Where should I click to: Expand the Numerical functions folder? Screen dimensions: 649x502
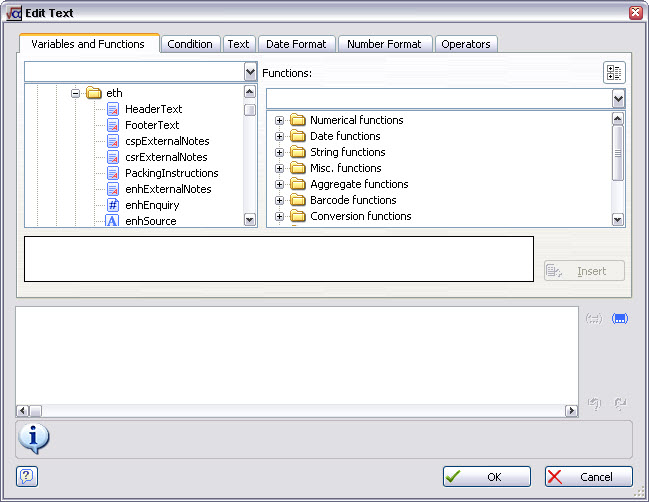point(279,120)
